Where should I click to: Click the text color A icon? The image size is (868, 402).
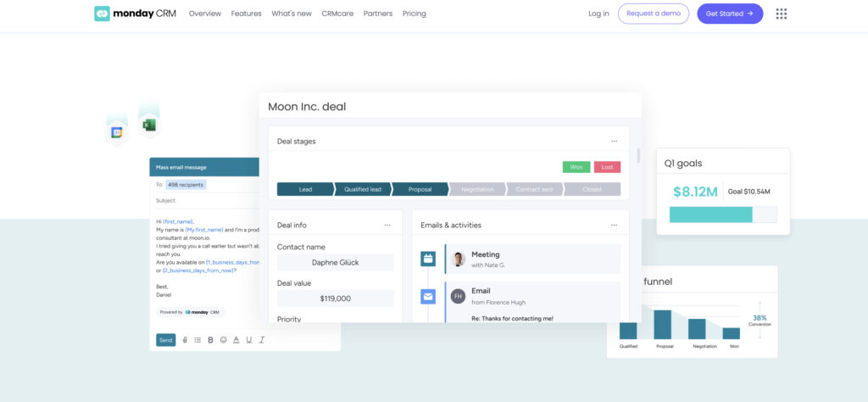[236, 340]
